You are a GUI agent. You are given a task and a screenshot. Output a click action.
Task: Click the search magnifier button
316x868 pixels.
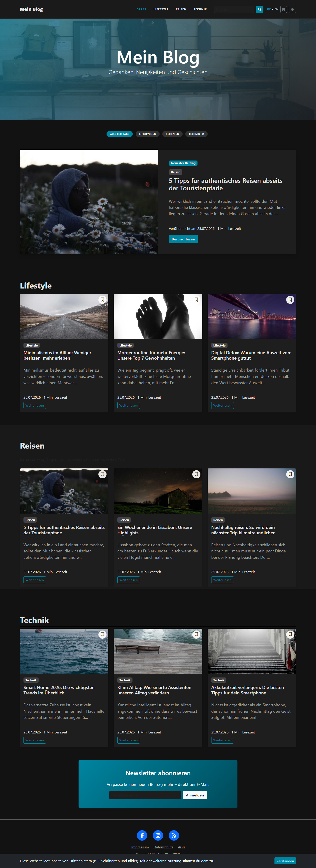click(x=259, y=9)
